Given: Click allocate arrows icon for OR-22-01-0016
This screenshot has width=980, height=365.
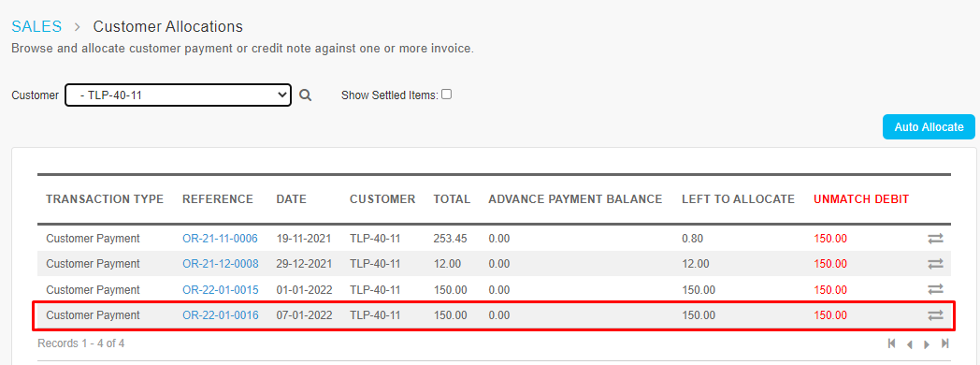Looking at the screenshot, I should pyautogui.click(x=935, y=315).
